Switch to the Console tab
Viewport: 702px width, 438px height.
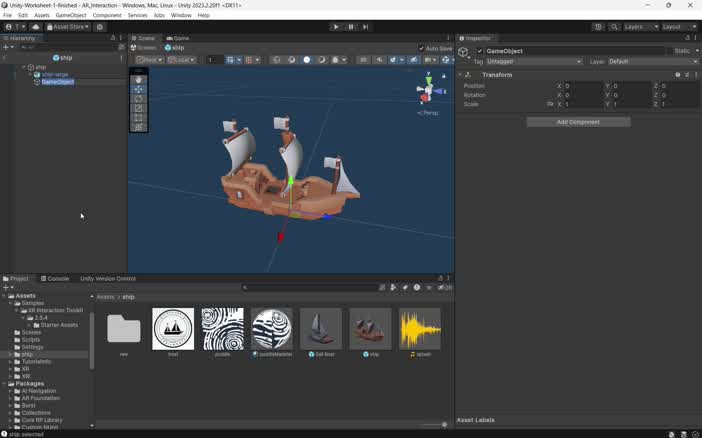(x=58, y=278)
